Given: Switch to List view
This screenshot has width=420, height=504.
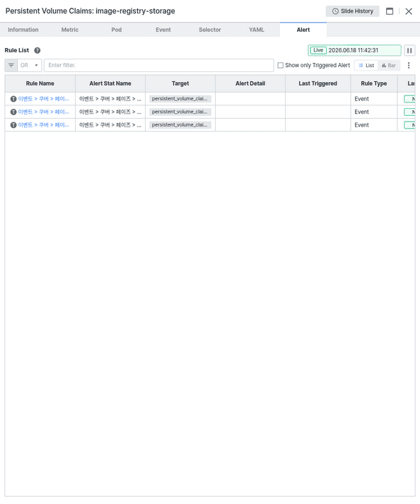Looking at the screenshot, I should coord(366,65).
